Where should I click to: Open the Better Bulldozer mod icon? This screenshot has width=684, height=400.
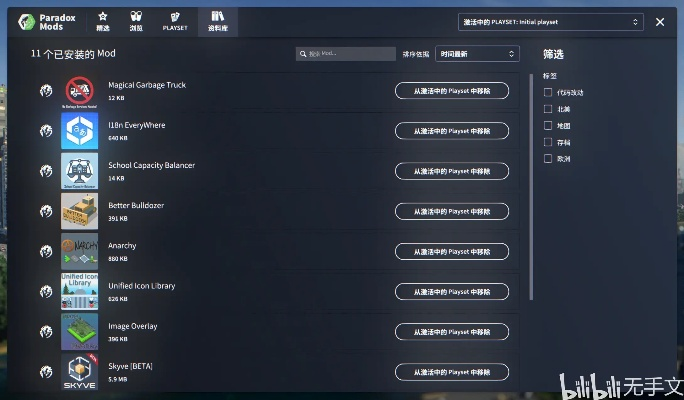(79, 211)
